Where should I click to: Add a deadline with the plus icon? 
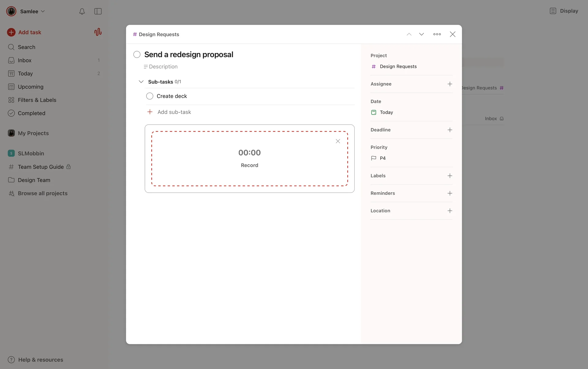click(x=450, y=130)
